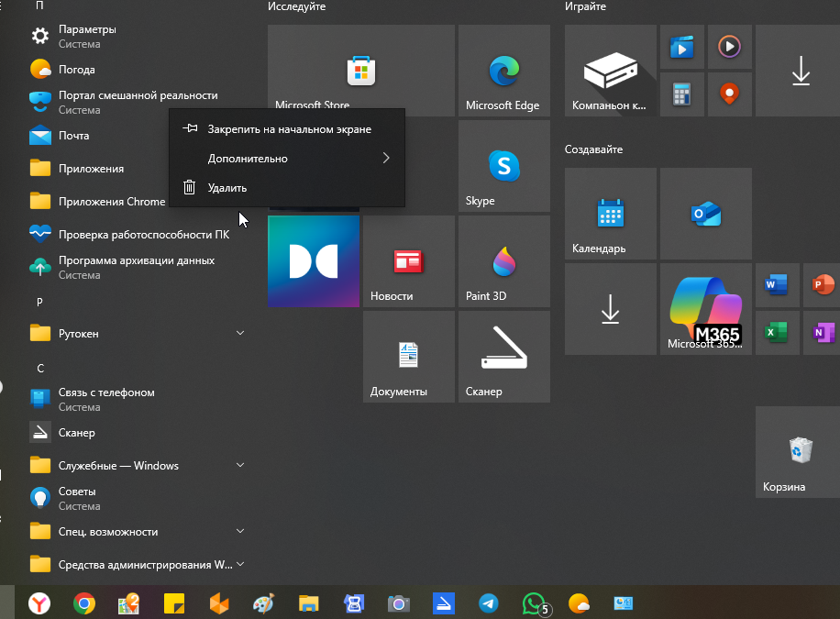The width and height of the screenshot is (840, 619).
Task: Open the Media Player small tile
Action: point(730,47)
